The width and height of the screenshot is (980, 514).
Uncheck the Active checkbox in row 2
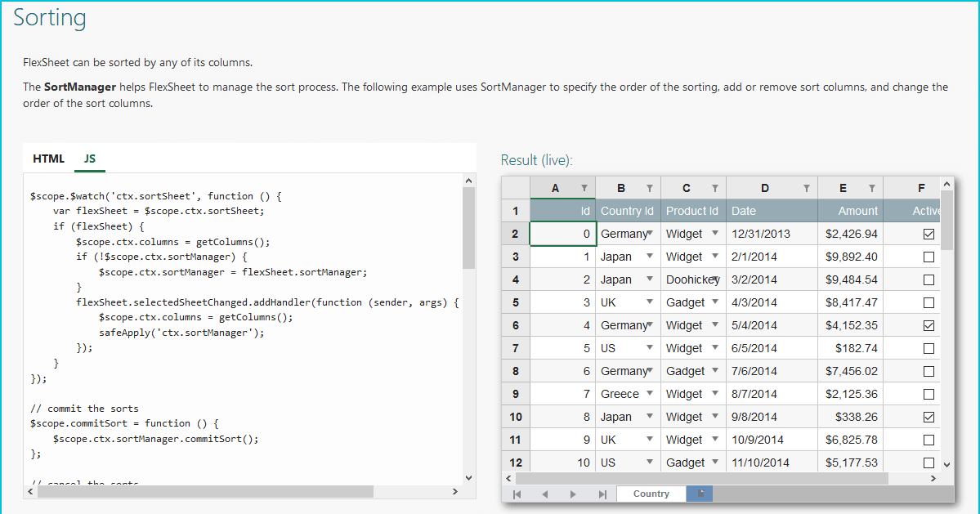tap(929, 234)
